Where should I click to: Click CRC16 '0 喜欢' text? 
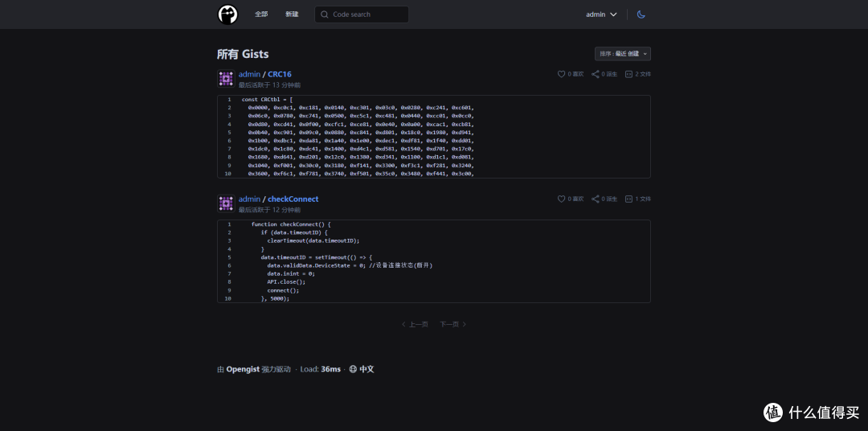575,74
